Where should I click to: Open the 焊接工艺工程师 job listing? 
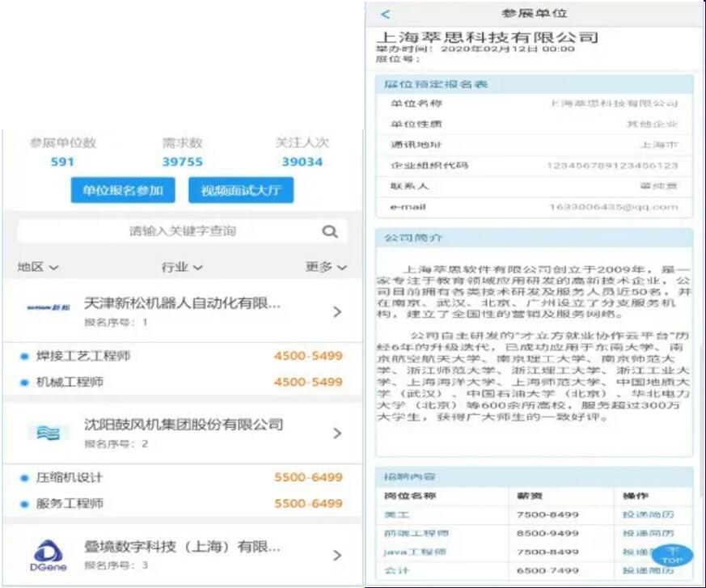click(x=83, y=356)
